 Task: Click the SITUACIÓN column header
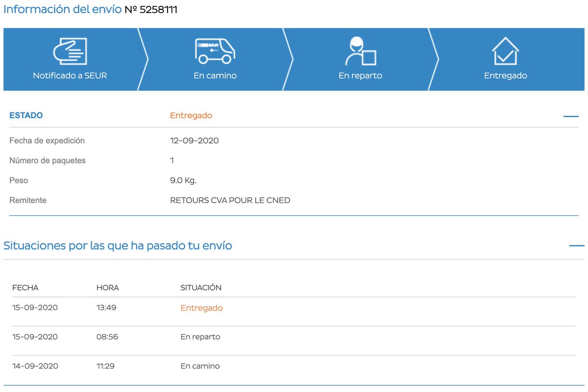click(201, 287)
